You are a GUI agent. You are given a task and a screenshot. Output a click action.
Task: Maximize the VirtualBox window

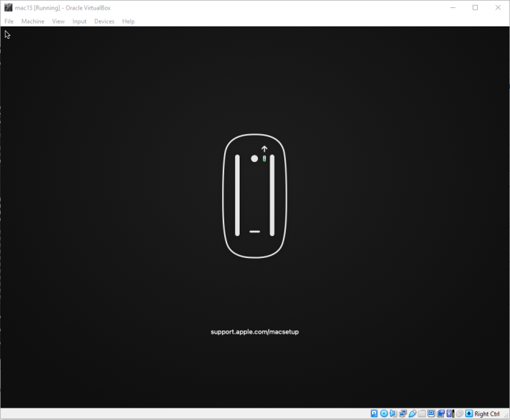pos(475,7)
